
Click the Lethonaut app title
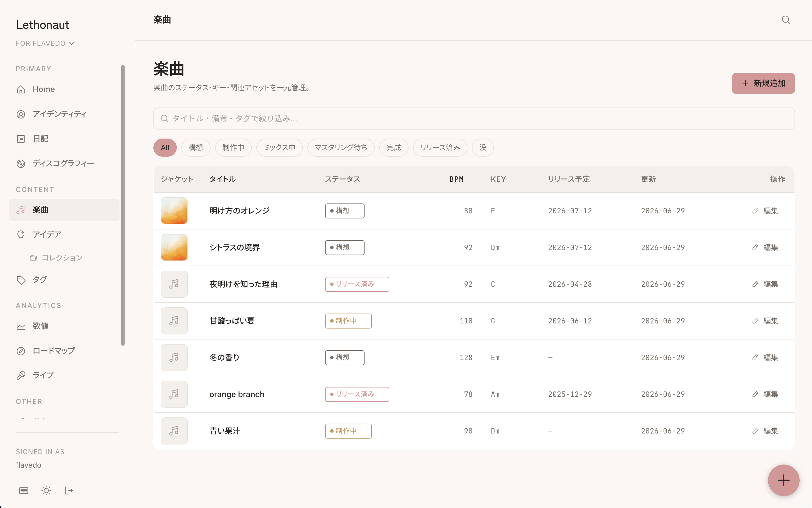pyautogui.click(x=43, y=25)
